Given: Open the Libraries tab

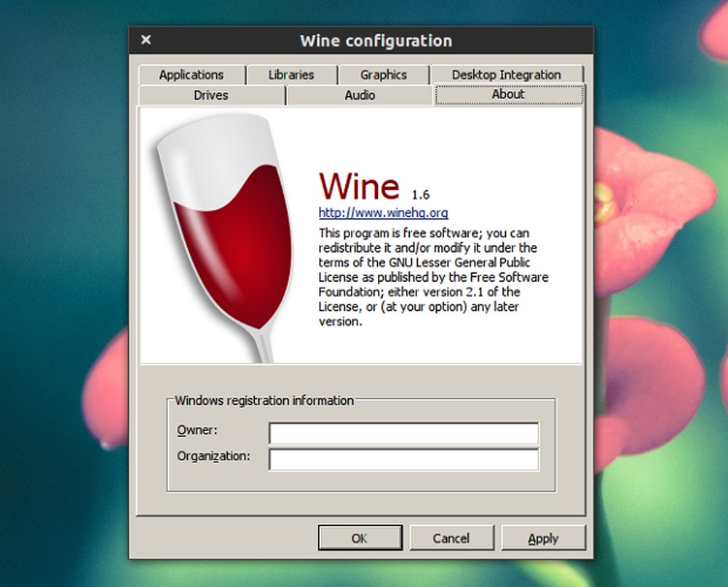Looking at the screenshot, I should coord(290,74).
